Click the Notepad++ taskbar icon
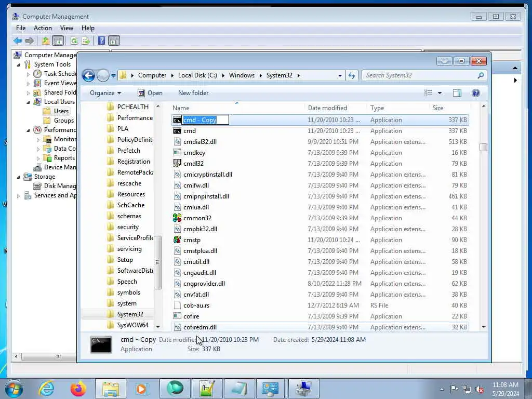Screen dimensions: 532x399 [206, 389]
